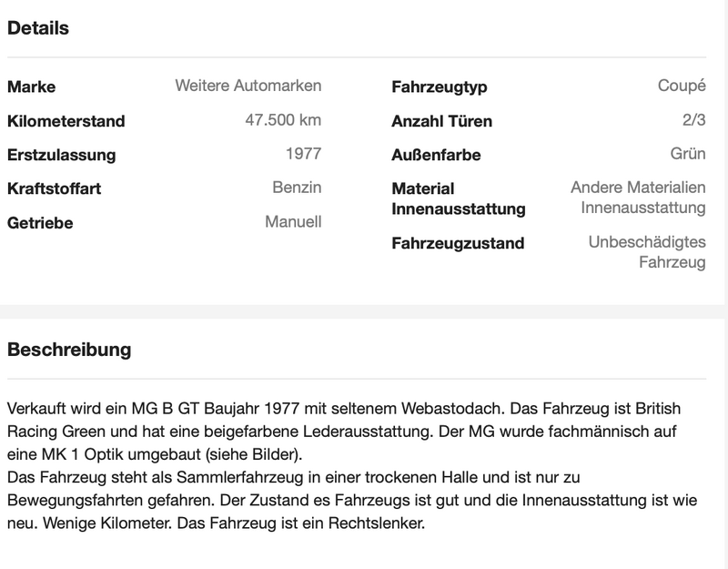The image size is (728, 569).
Task: Click the Weitere Automarken value
Action: 248,86
